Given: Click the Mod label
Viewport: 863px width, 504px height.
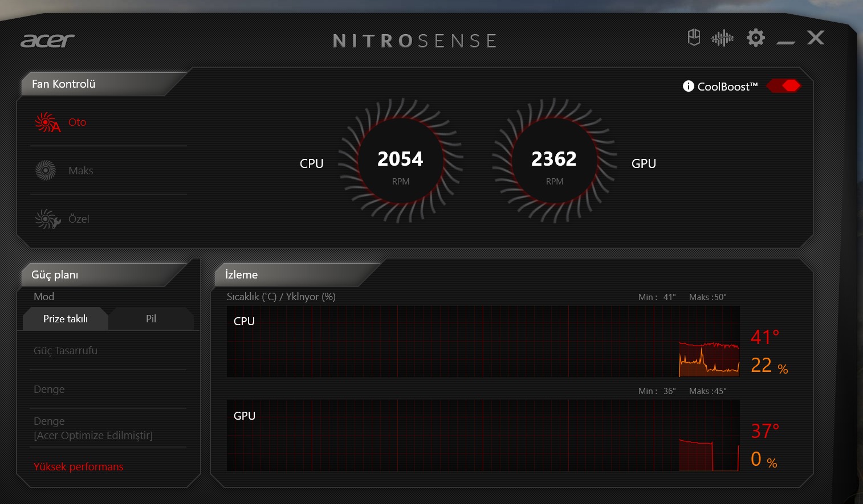Looking at the screenshot, I should [x=44, y=297].
